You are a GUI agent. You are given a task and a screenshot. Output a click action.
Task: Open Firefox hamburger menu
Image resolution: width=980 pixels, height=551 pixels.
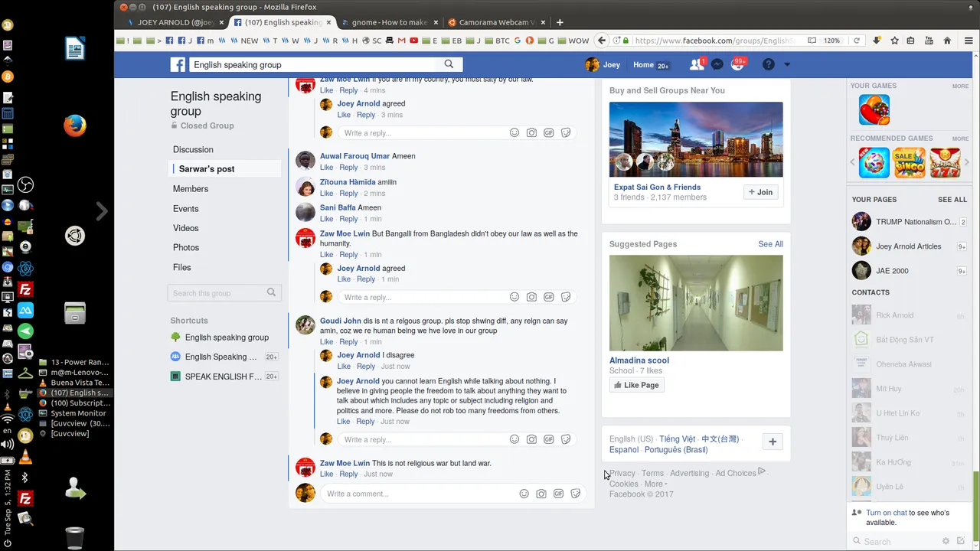tap(968, 41)
